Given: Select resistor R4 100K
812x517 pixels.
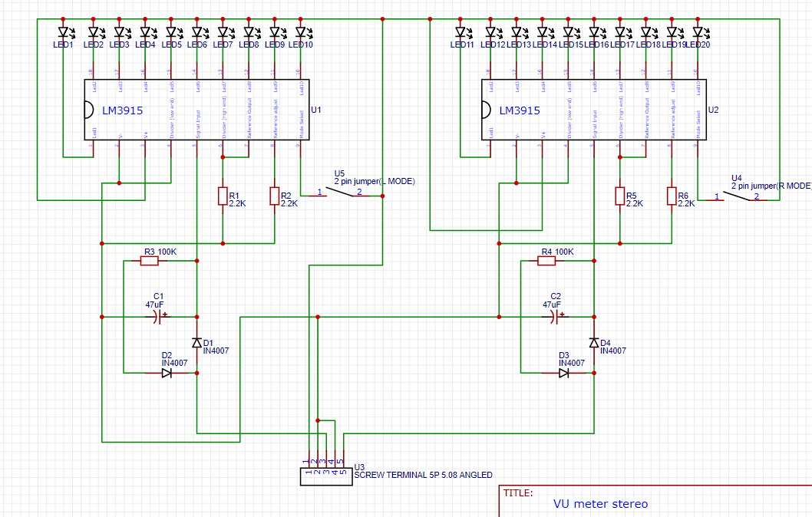Looking at the screenshot, I should (x=545, y=261).
